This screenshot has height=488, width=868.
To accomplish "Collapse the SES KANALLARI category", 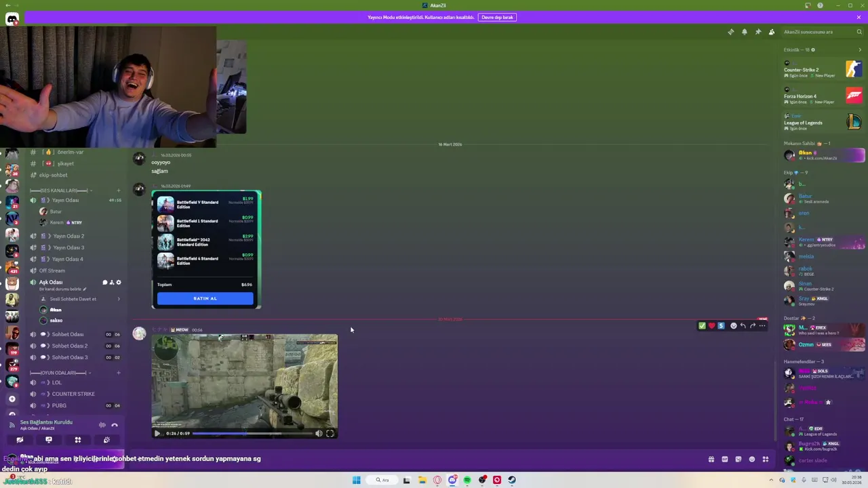I will pyautogui.click(x=60, y=190).
